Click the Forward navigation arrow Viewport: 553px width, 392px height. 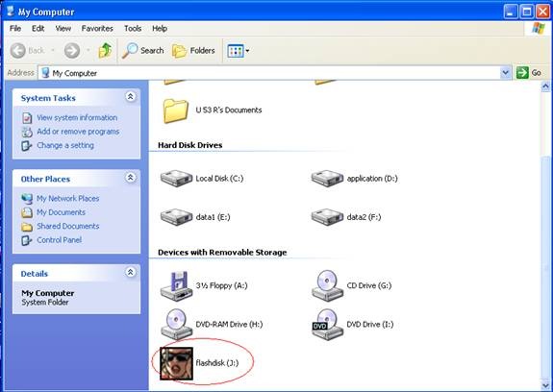pos(72,51)
